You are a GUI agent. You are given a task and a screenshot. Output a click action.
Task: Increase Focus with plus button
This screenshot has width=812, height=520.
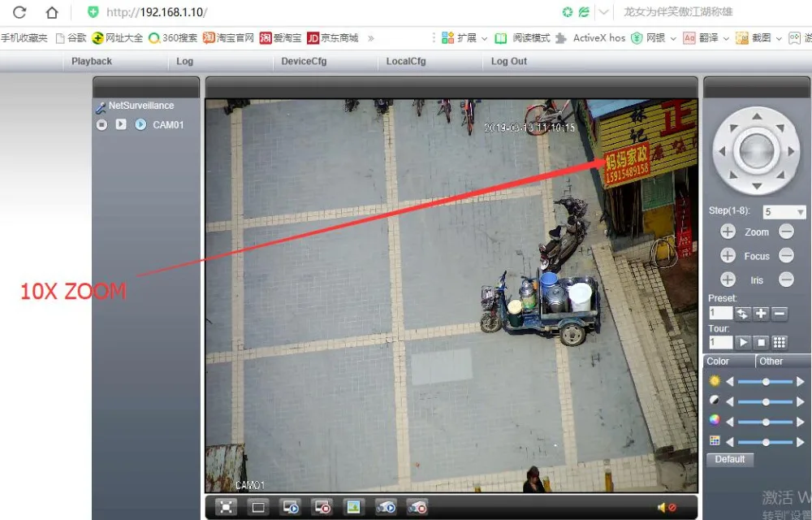point(728,255)
